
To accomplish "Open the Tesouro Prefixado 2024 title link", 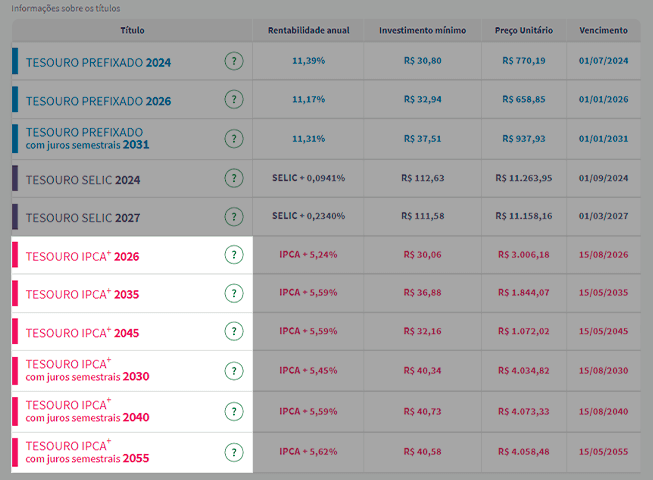I will [x=98, y=63].
